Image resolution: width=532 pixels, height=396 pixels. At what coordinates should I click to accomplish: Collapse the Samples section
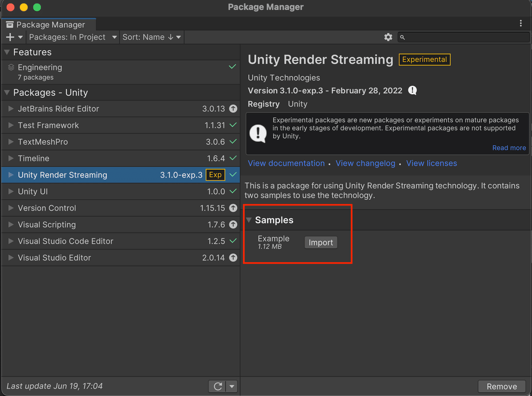coord(249,220)
